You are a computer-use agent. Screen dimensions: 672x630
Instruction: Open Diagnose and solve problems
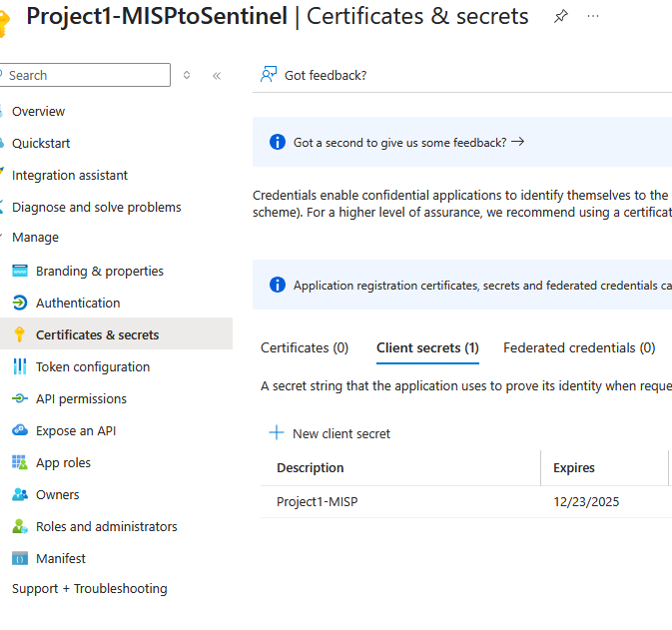tap(97, 207)
